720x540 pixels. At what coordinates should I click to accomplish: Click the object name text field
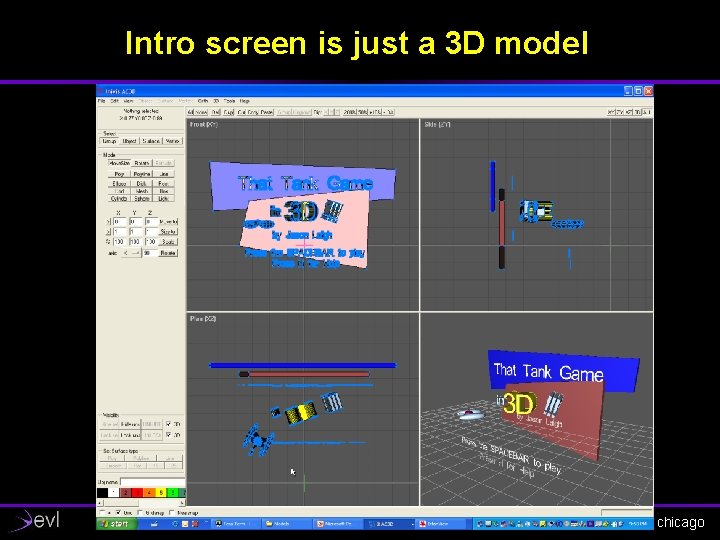[153, 482]
